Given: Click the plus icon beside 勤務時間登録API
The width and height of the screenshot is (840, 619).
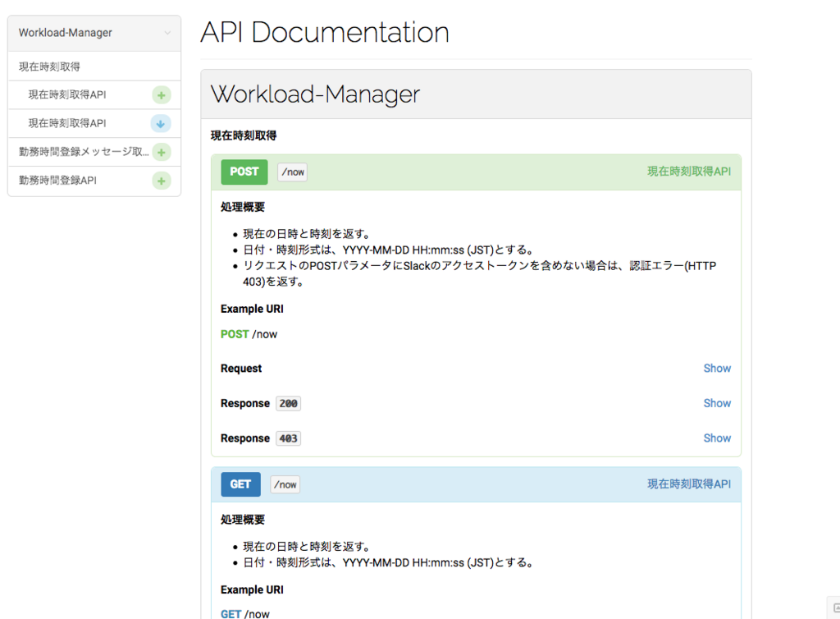Looking at the screenshot, I should [162, 181].
